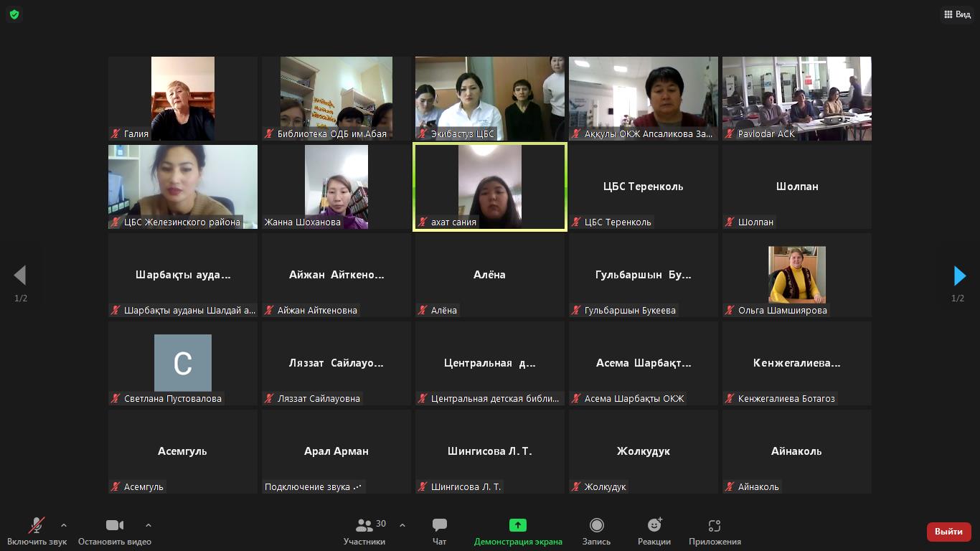Click the Светлана Пустовалова avatar tile
Viewport: 980px width, 551px height.
click(x=183, y=363)
